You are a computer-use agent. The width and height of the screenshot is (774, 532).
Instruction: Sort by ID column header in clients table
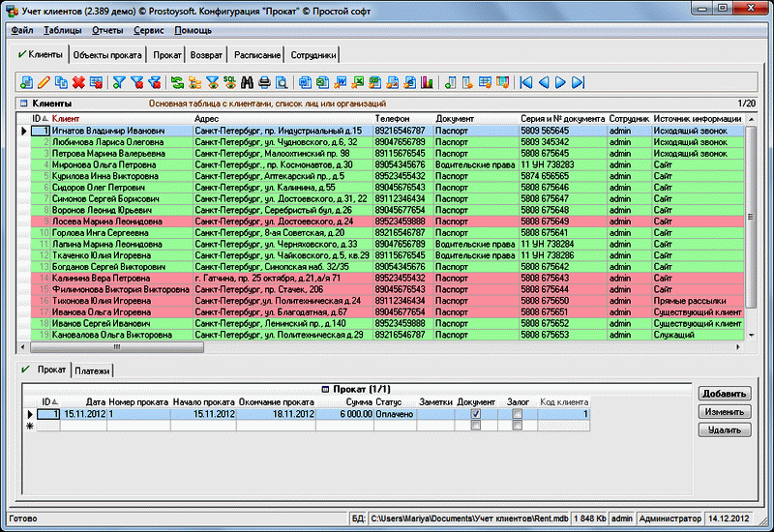39,118
